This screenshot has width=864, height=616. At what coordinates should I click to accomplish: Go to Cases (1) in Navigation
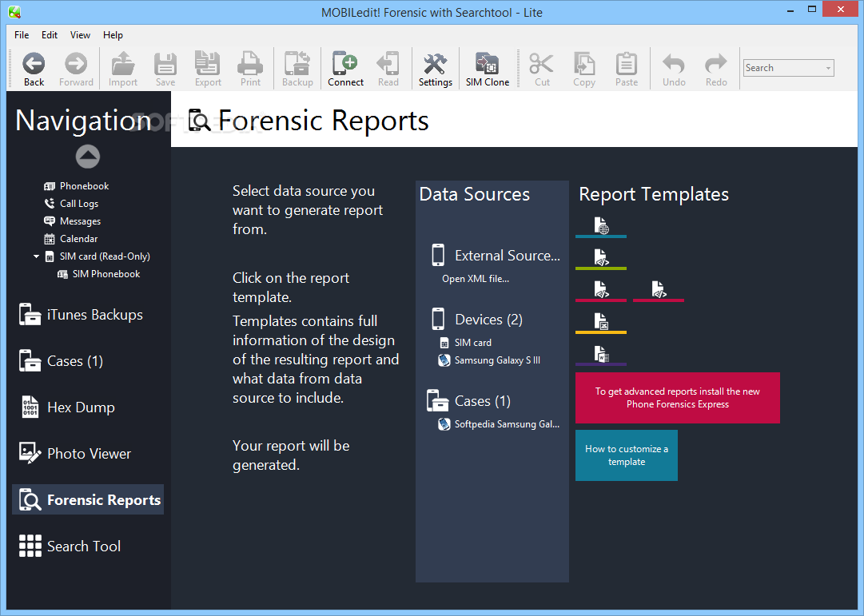[x=61, y=361]
